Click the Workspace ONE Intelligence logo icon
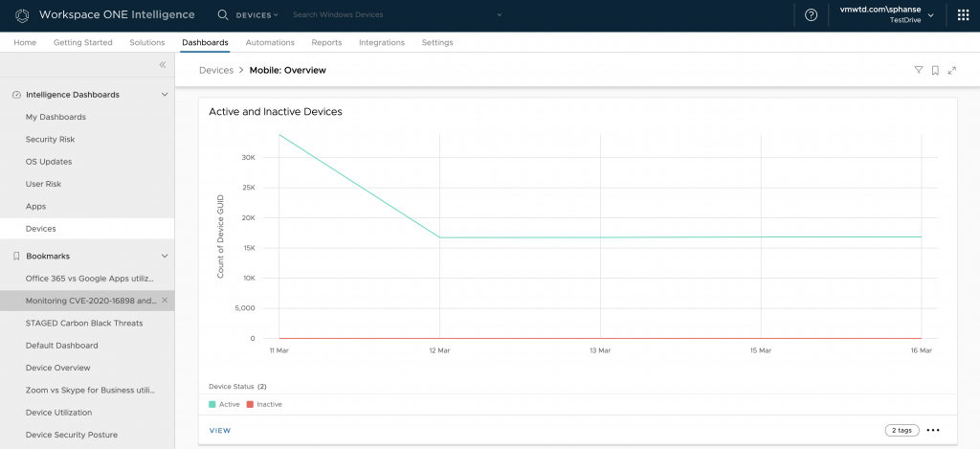 point(22,15)
